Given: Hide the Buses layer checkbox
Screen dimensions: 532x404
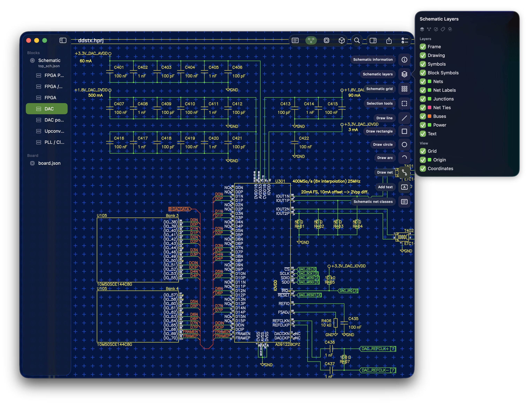Looking at the screenshot, I should [423, 116].
